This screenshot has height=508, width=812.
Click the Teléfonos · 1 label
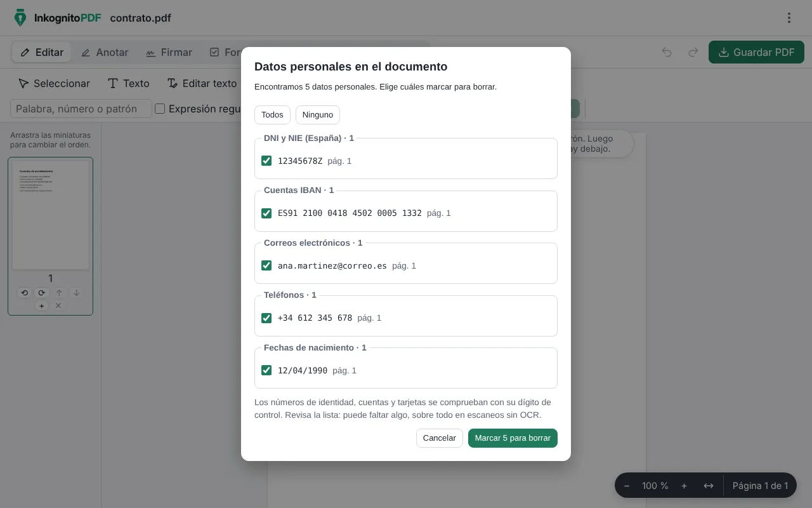290,295
